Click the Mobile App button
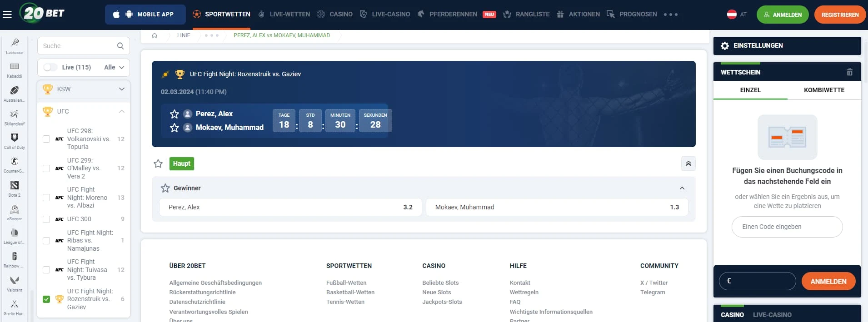Screen dimensions: 868x322 click(145, 15)
